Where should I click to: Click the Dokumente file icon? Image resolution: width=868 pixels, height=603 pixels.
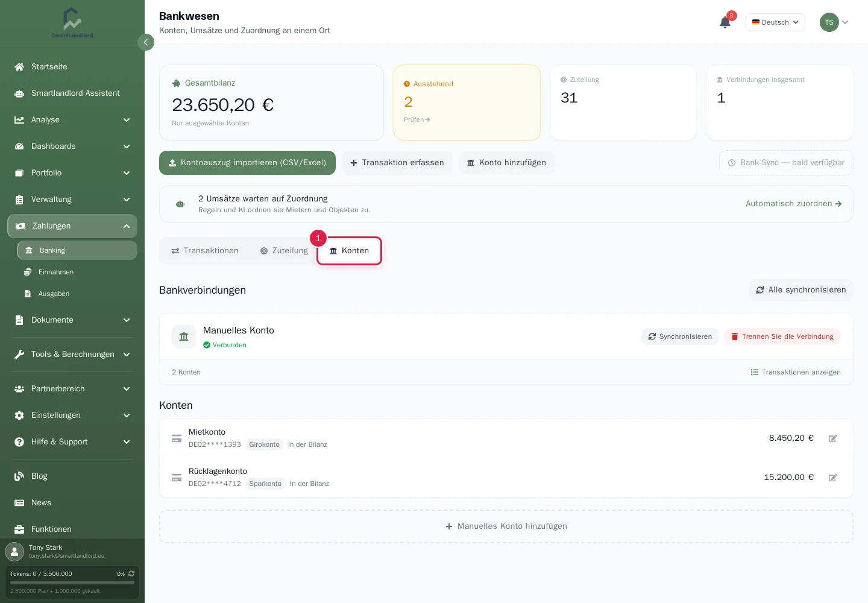coord(19,320)
